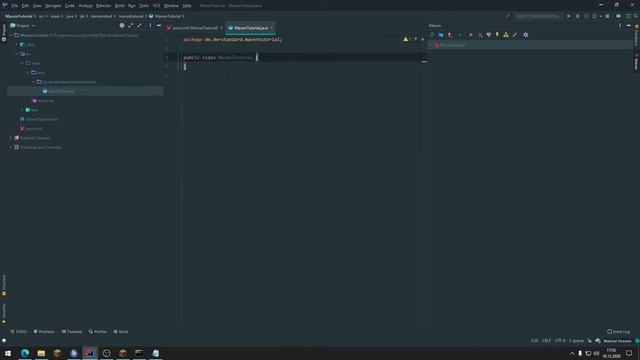Screen dimensions: 640x360
Task: Click Windows Start button
Action: 8,353
